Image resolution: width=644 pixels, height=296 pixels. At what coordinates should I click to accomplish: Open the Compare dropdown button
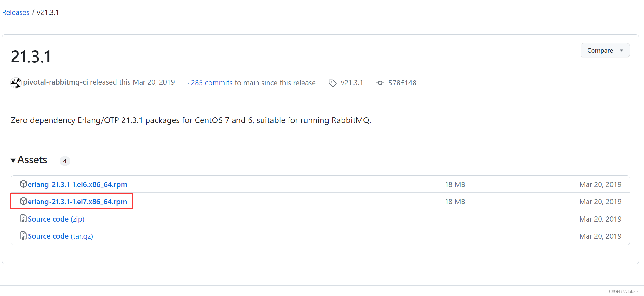[605, 50]
